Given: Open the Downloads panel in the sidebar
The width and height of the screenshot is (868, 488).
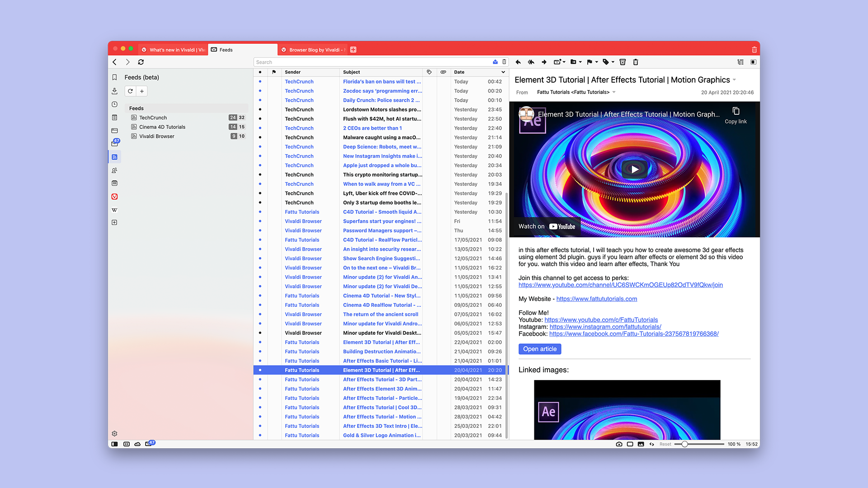Looking at the screenshot, I should tap(114, 91).
